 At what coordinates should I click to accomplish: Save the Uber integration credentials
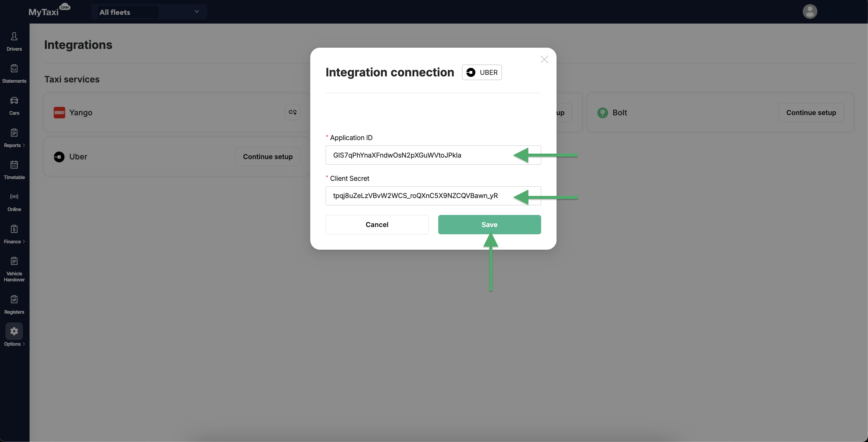(489, 225)
